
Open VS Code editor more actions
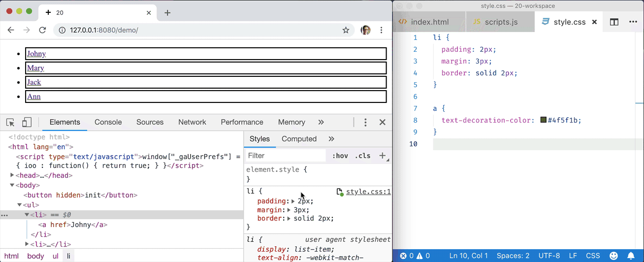coord(633,22)
